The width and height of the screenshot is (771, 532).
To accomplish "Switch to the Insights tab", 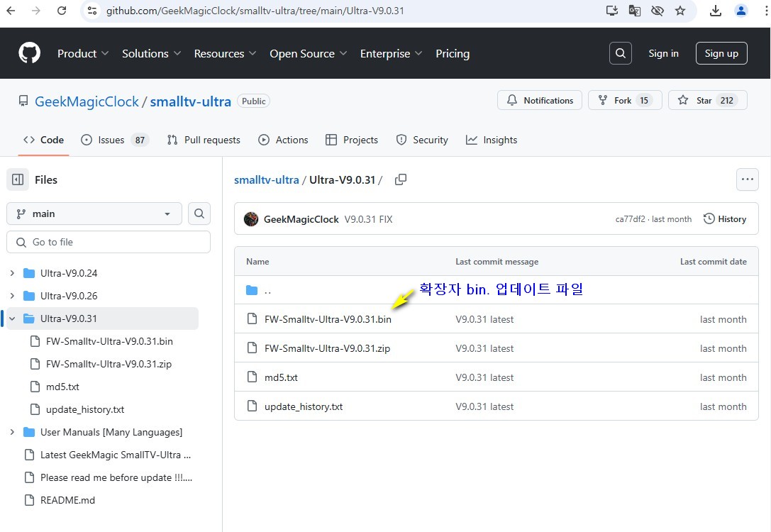I will 492,140.
